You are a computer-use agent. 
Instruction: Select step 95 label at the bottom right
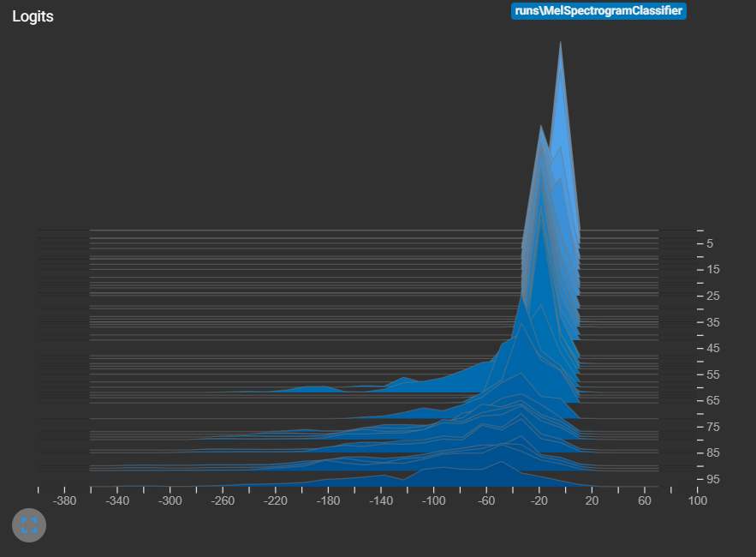pos(711,479)
